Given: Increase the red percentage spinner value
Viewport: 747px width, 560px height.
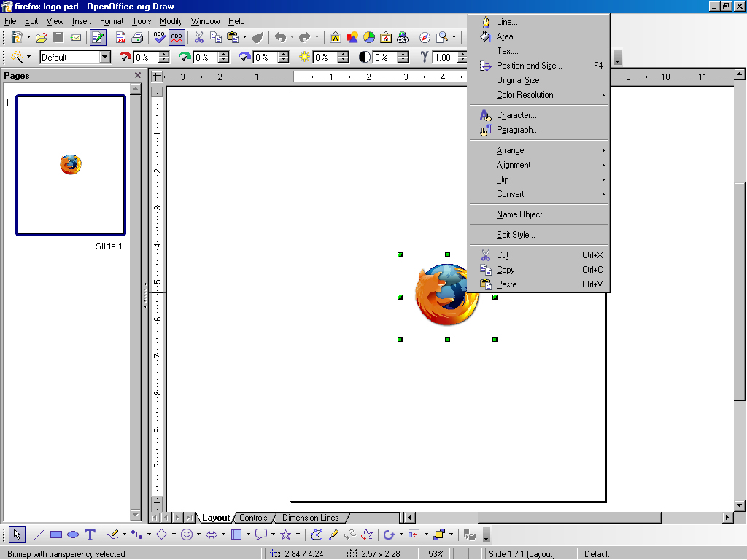Looking at the screenshot, I should click(x=163, y=54).
